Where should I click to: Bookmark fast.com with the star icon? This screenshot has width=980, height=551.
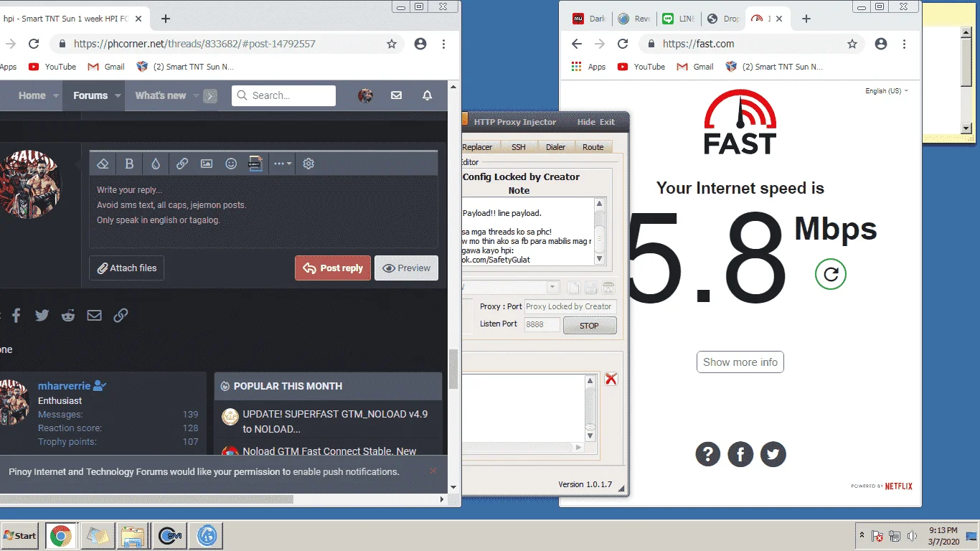852,44
